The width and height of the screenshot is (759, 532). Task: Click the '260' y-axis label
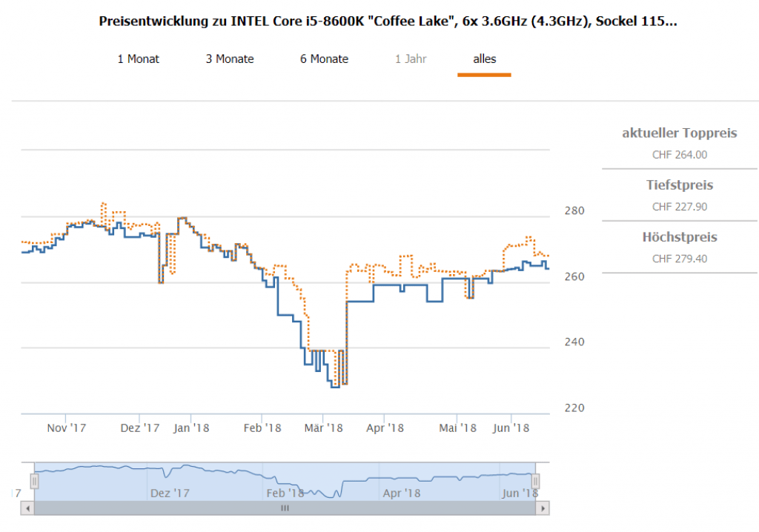pyautogui.click(x=574, y=276)
